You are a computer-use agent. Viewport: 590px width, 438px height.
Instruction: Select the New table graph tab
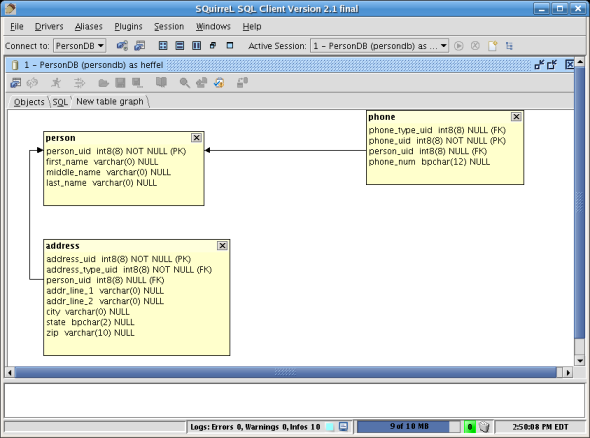[x=110, y=102]
